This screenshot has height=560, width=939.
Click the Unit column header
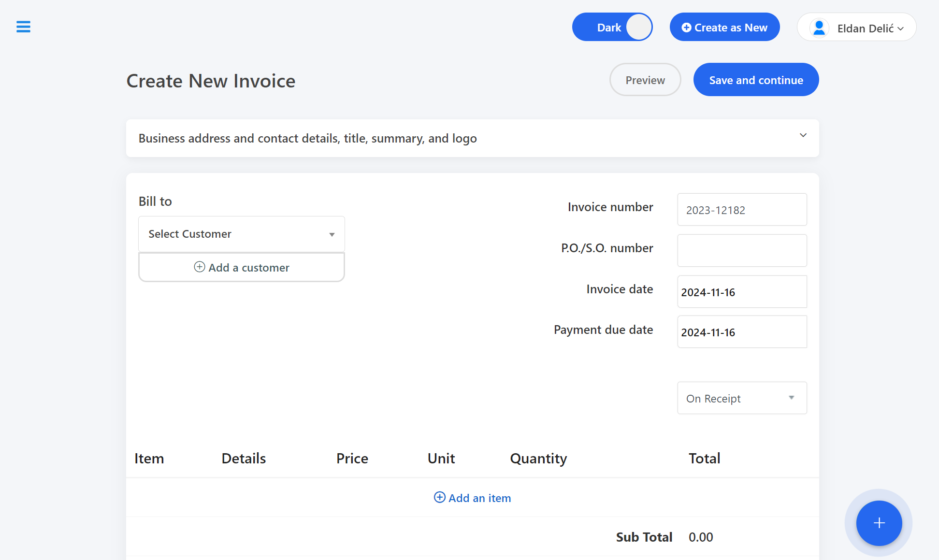coord(441,458)
